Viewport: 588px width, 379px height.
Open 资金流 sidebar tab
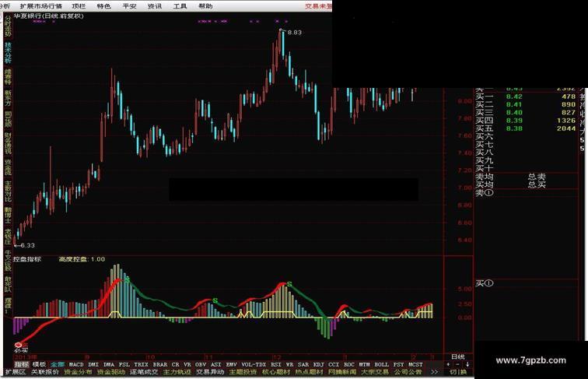tap(8, 167)
